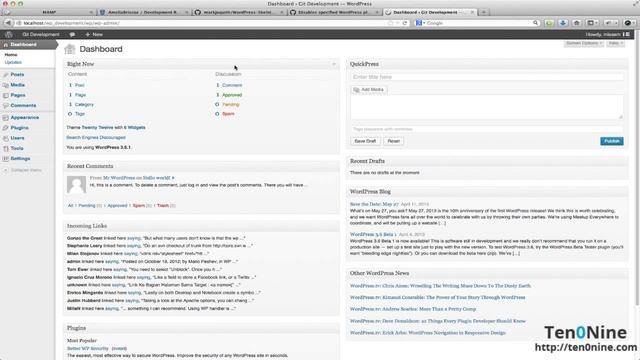Open the Pending comments link in Right Now

point(231,104)
